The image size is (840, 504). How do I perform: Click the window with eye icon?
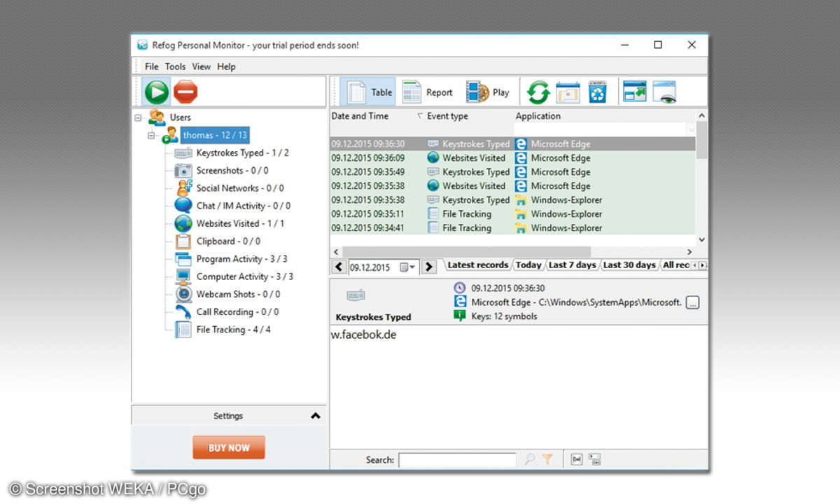click(664, 92)
